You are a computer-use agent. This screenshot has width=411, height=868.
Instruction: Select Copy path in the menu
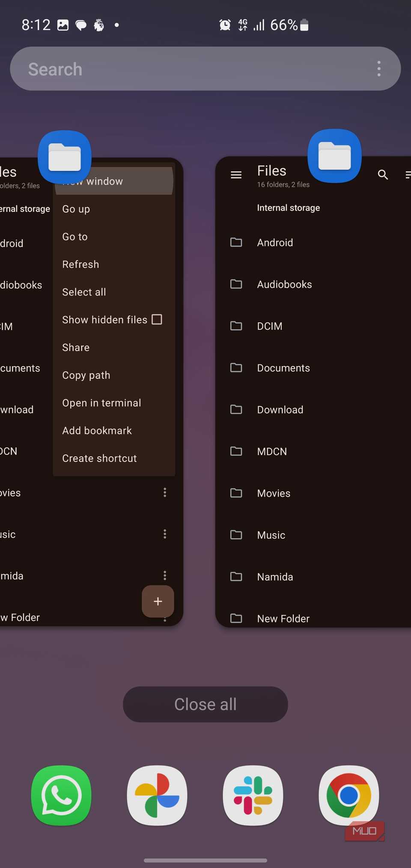(x=114, y=375)
